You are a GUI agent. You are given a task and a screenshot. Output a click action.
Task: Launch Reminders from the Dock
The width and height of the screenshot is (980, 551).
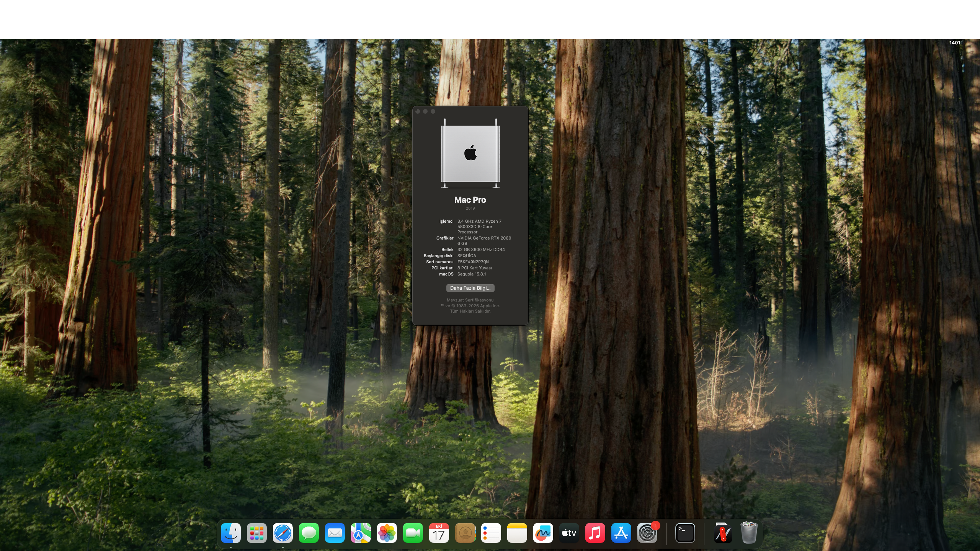[x=491, y=533]
